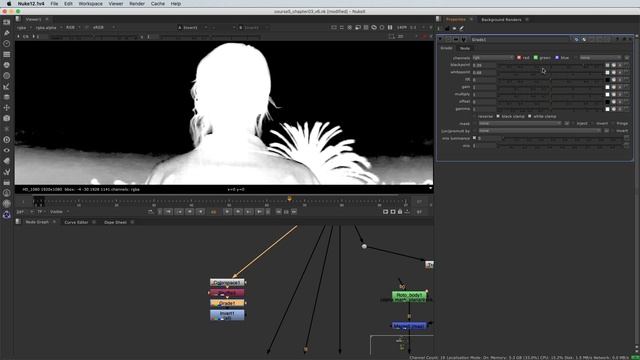640x360 pixels.
Task: Open blackpoint color wheel picker
Action: (x=613, y=65)
